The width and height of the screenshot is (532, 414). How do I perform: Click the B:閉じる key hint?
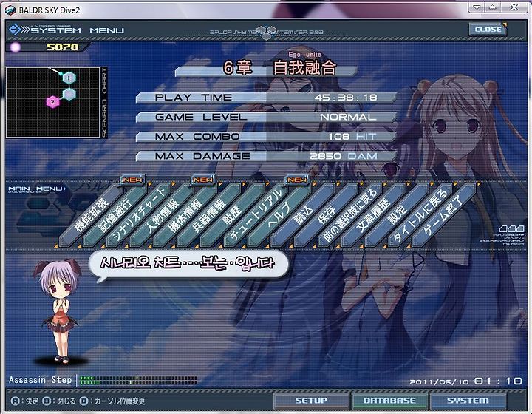click(59, 401)
